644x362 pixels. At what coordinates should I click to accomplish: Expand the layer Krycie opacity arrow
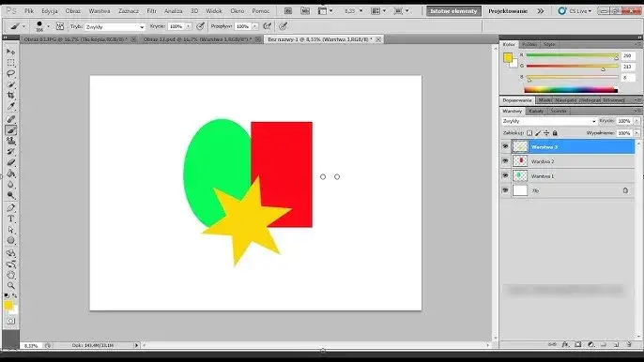coord(636,121)
